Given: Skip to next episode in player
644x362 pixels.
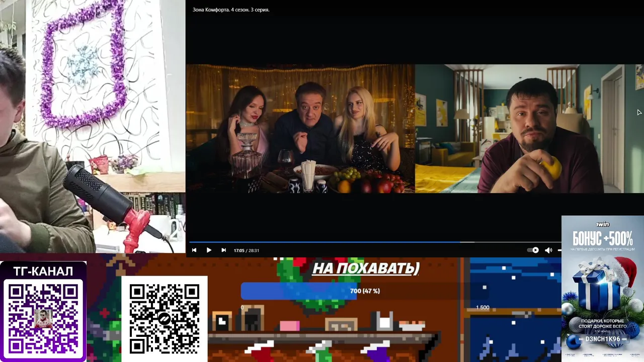Looking at the screenshot, I should (223, 250).
